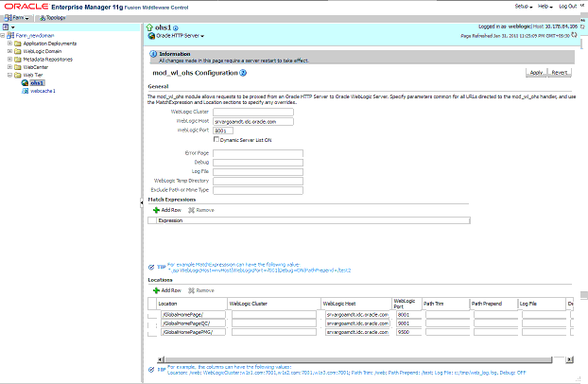
Task: Add Row in Match Expressions section
Action: [x=167, y=210]
